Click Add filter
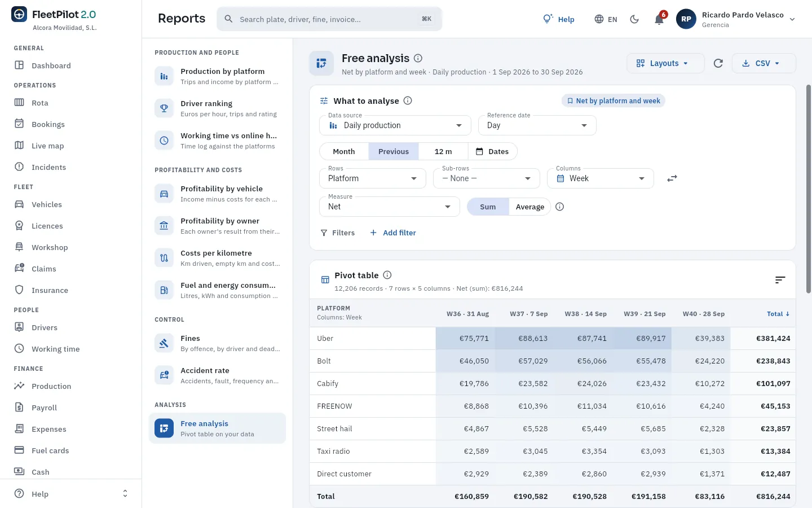This screenshot has height=508, width=812. click(393, 233)
